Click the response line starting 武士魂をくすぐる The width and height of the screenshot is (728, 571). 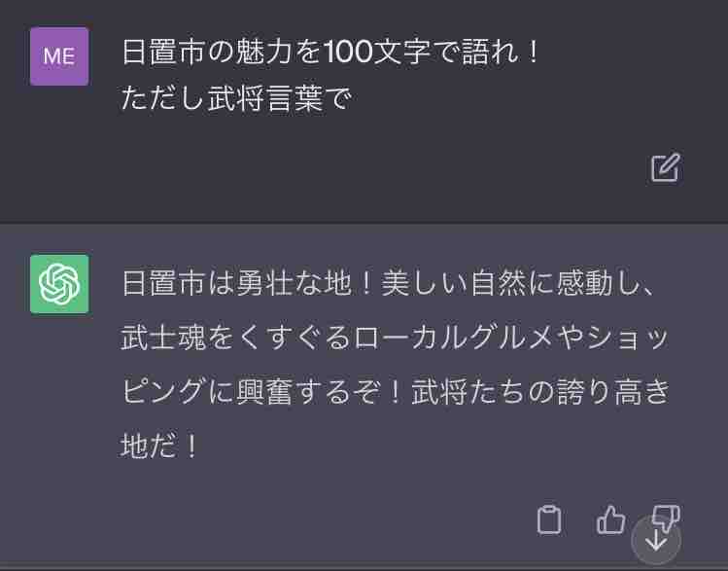(396, 338)
